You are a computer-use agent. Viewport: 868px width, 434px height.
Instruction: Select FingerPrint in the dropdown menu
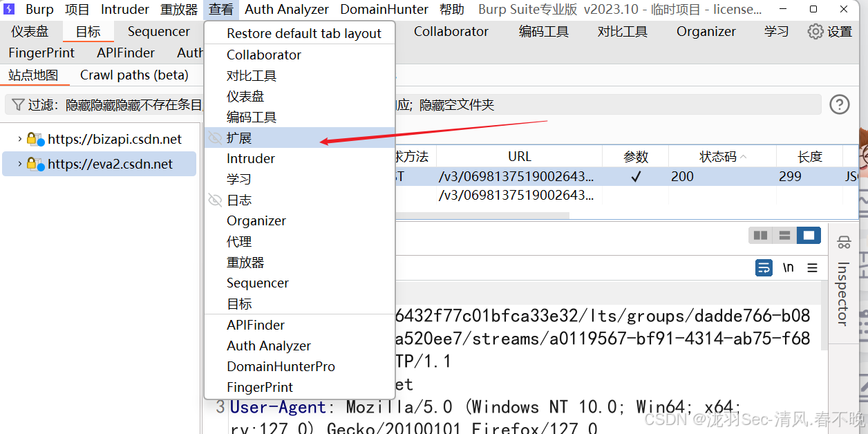click(300, 387)
